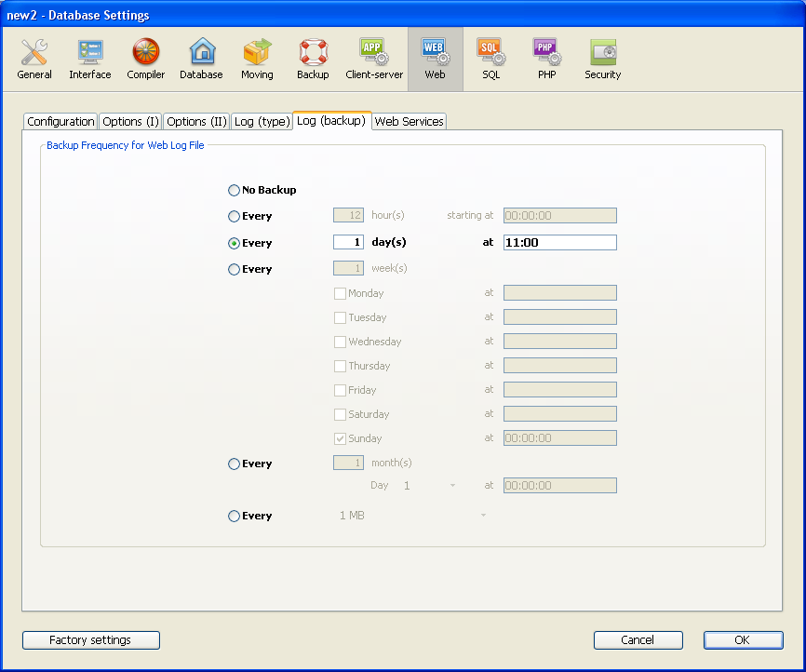Open the Moving settings icon
This screenshot has width=806, height=672.
pos(257,59)
